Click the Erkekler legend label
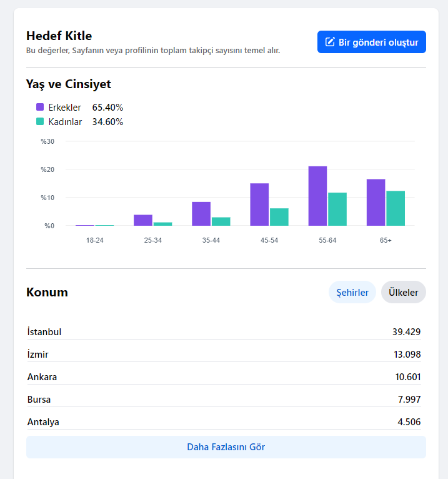 click(65, 107)
